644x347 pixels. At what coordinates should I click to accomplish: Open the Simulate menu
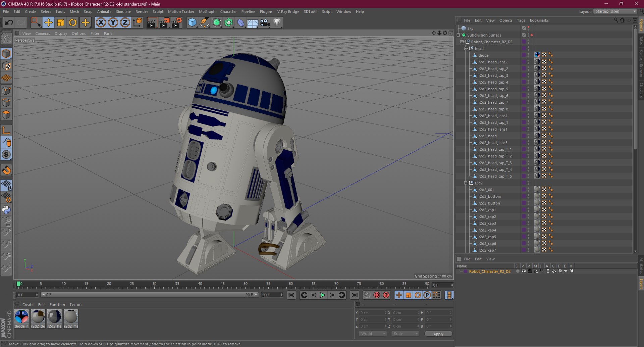(x=123, y=11)
